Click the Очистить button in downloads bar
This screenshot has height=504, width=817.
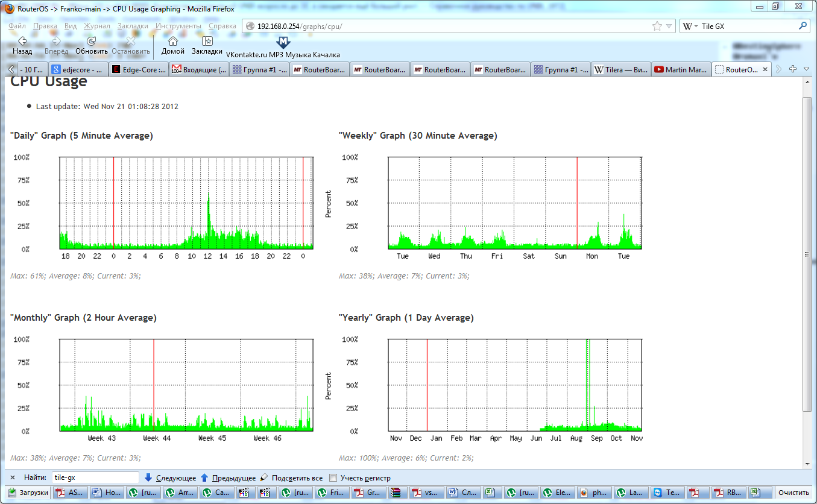pos(793,493)
